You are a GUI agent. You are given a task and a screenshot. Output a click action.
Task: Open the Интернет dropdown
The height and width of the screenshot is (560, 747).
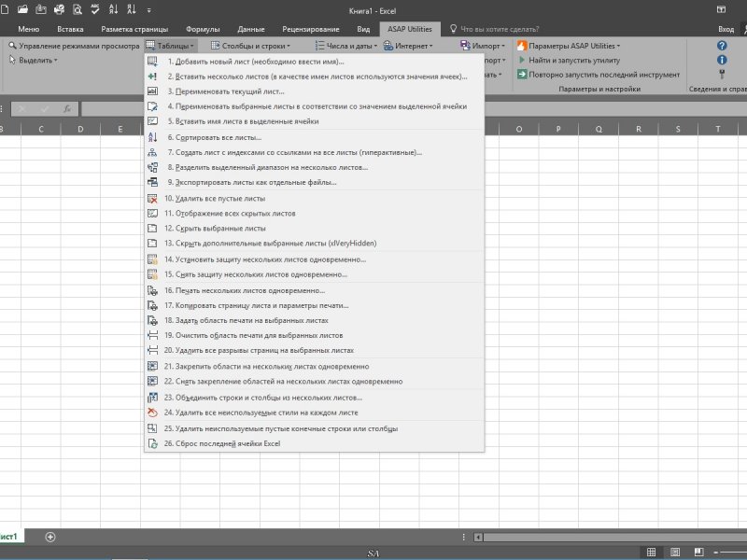coord(408,46)
